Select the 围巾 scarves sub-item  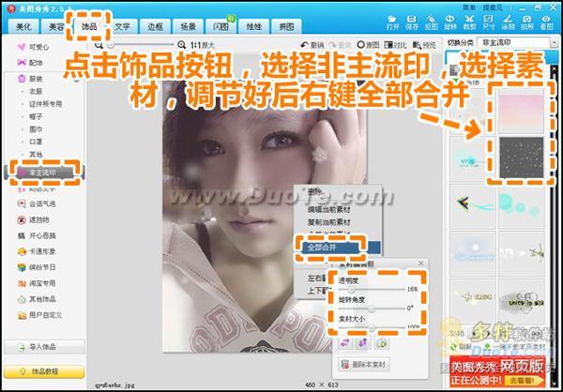tap(36, 129)
